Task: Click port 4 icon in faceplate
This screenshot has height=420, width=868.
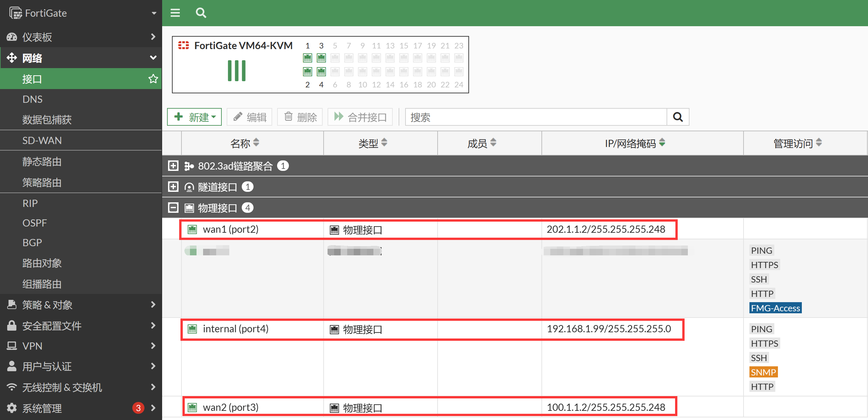Action: [x=321, y=72]
